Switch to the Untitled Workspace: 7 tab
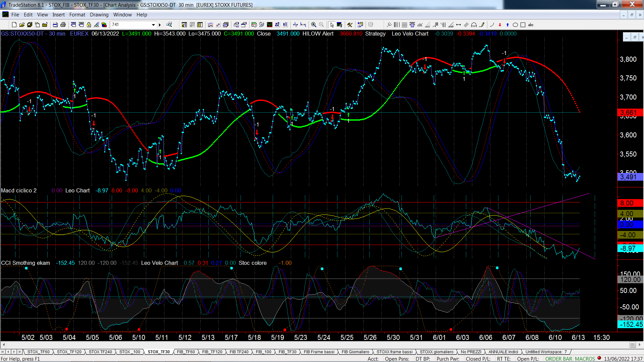This screenshot has height=362, width=644. pyautogui.click(x=546, y=352)
